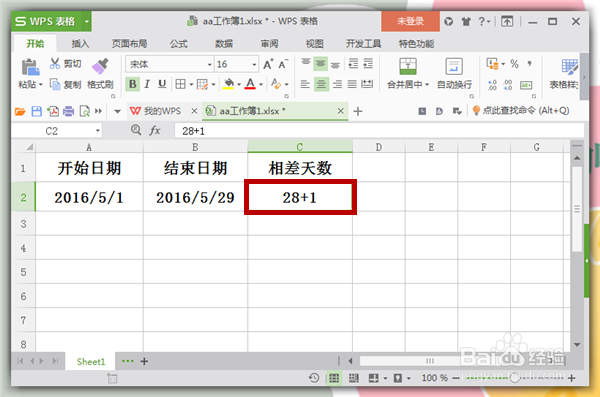Open the 表格样式 table style icon
The width and height of the screenshot is (600, 397).
[x=569, y=67]
